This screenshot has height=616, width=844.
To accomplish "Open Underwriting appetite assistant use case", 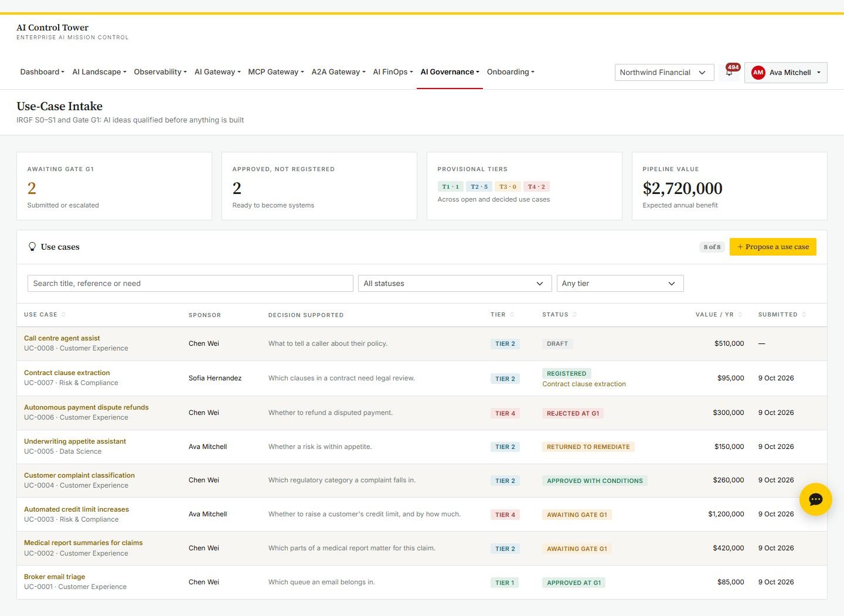I will point(75,441).
